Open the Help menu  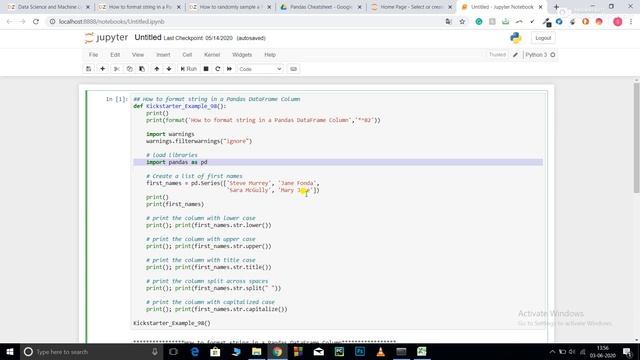coord(270,55)
